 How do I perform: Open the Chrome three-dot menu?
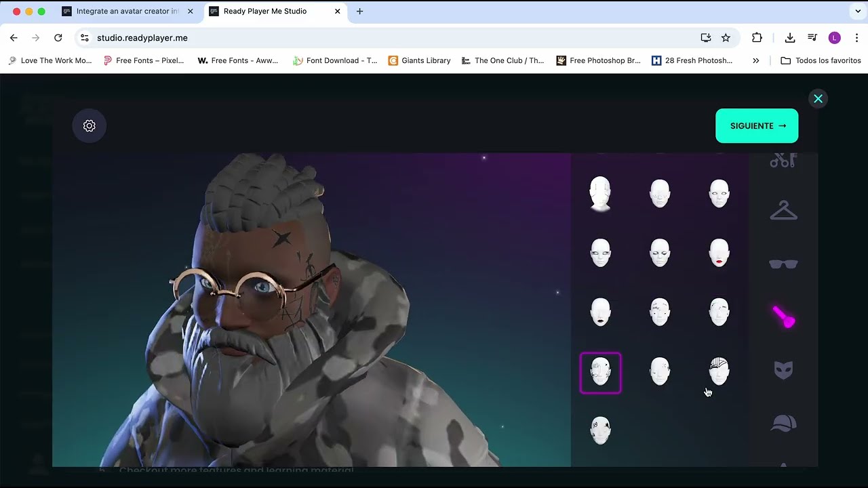click(856, 38)
